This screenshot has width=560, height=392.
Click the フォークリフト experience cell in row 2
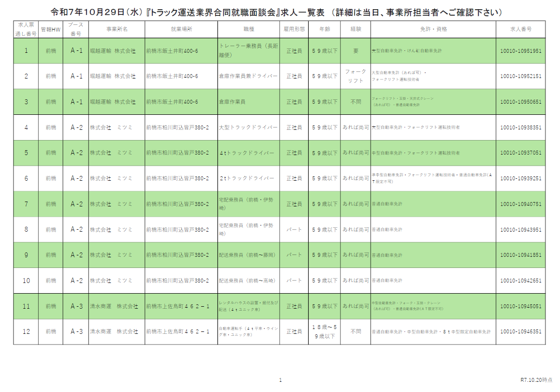coord(356,76)
